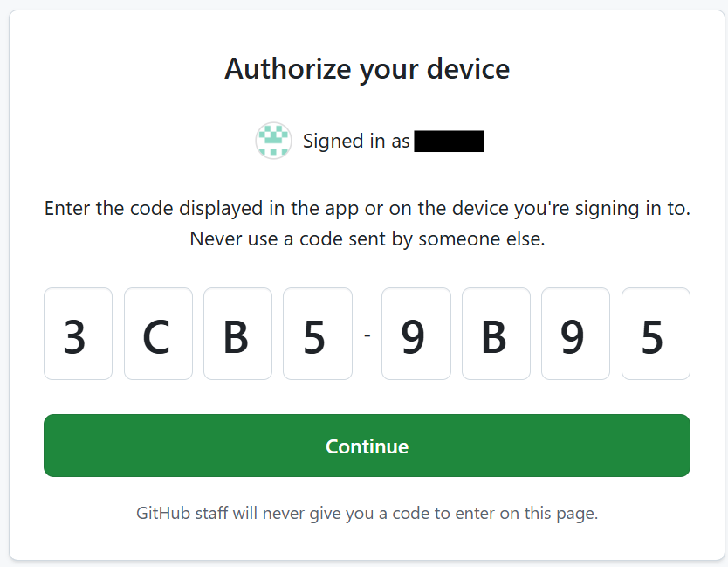Select the sixth code box containing B
The height and width of the screenshot is (567, 728).
point(496,334)
